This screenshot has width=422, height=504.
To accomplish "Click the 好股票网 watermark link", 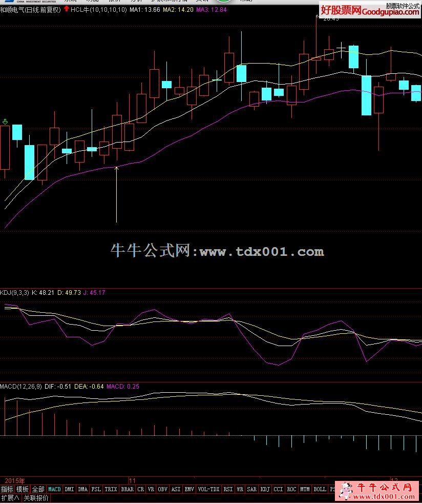I will [341, 10].
